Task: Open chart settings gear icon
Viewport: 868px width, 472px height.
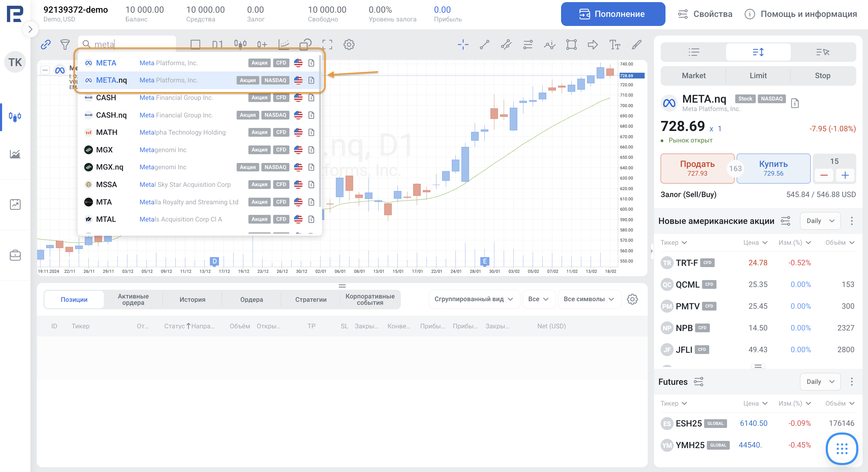Action: (349, 44)
